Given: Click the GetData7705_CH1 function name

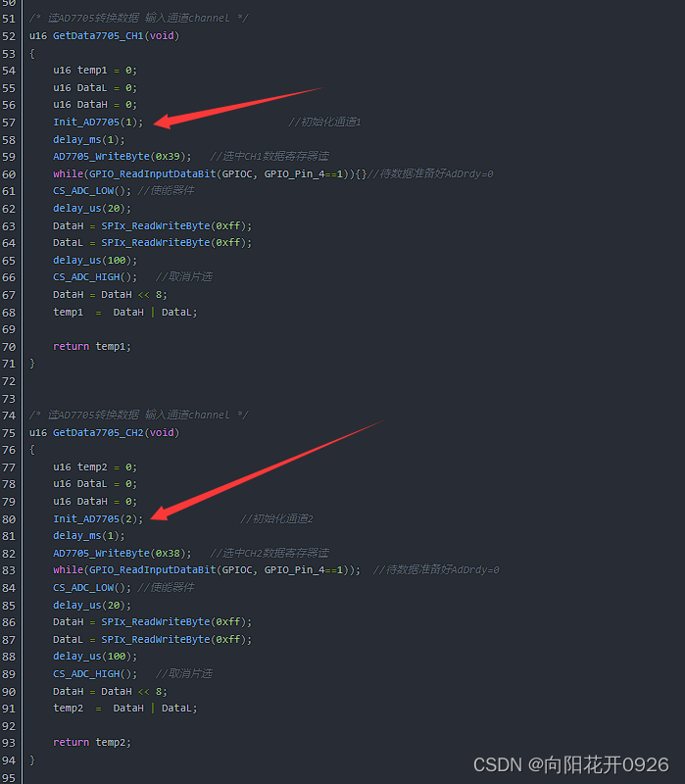Looking at the screenshot, I should (99, 36).
